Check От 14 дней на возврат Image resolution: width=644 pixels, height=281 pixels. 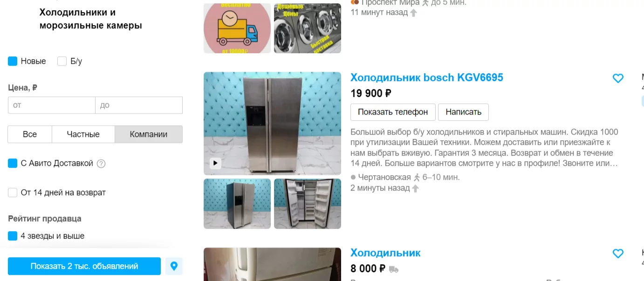pos(13,192)
